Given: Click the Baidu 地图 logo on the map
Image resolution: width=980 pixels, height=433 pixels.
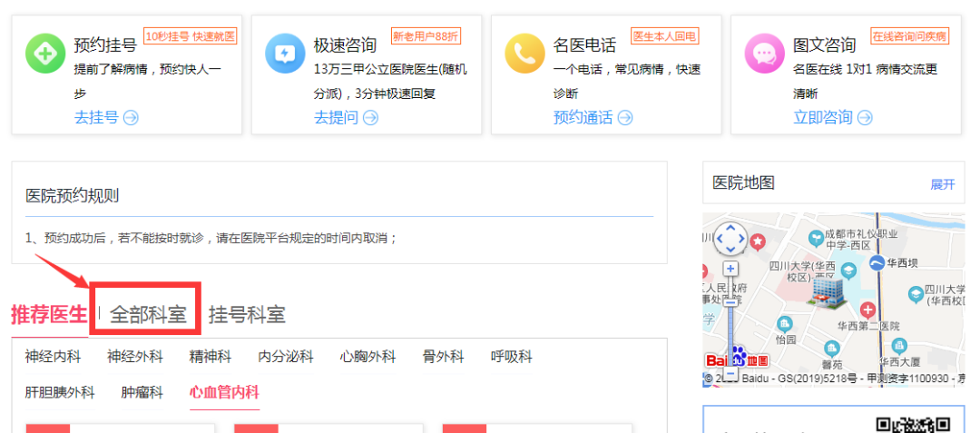Looking at the screenshot, I should 738,359.
